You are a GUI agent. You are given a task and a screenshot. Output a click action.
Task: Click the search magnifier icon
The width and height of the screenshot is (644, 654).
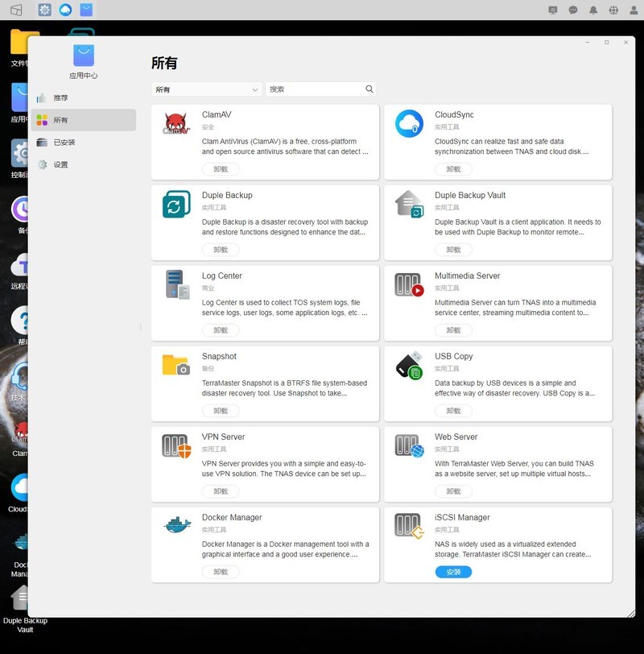click(369, 89)
